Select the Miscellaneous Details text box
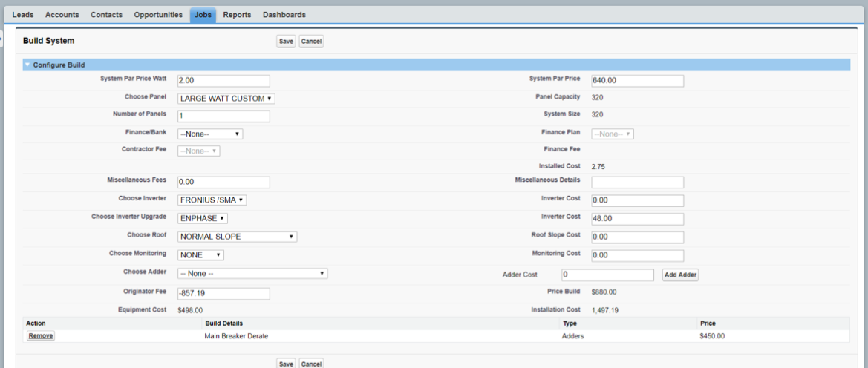868x368 pixels. pos(637,183)
